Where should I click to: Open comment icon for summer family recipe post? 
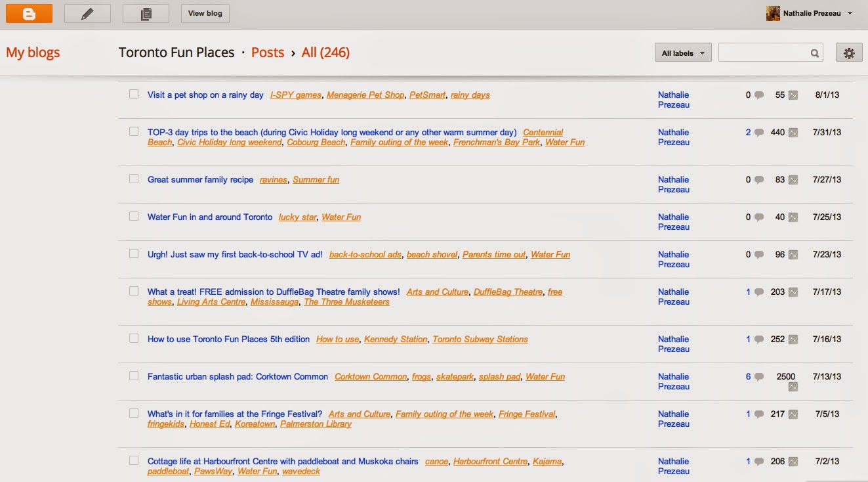tap(759, 180)
